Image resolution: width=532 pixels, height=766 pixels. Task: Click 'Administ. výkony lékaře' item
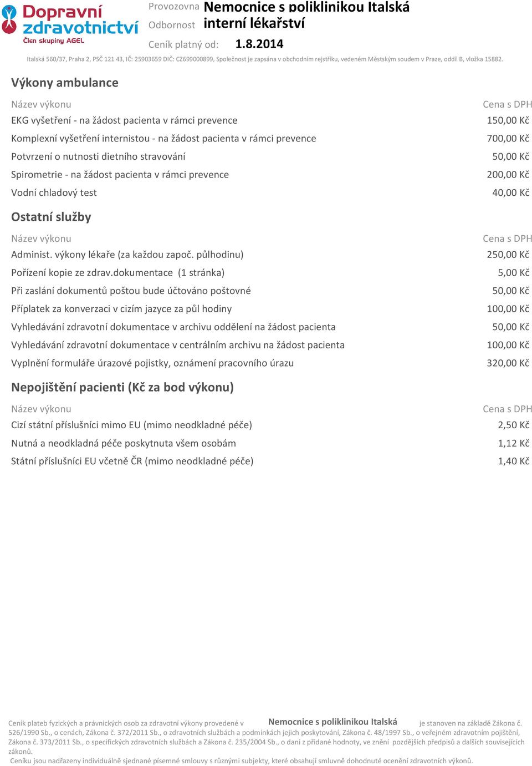127,255
